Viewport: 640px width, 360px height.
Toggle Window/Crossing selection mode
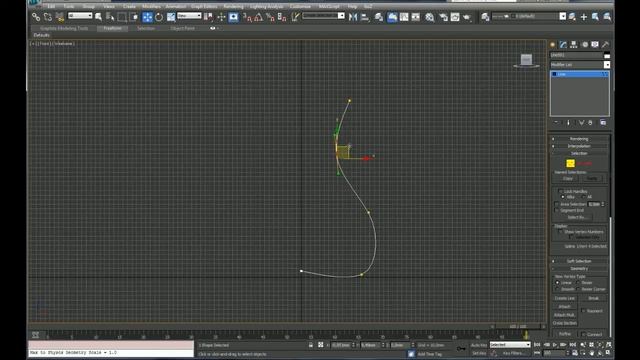click(134, 17)
